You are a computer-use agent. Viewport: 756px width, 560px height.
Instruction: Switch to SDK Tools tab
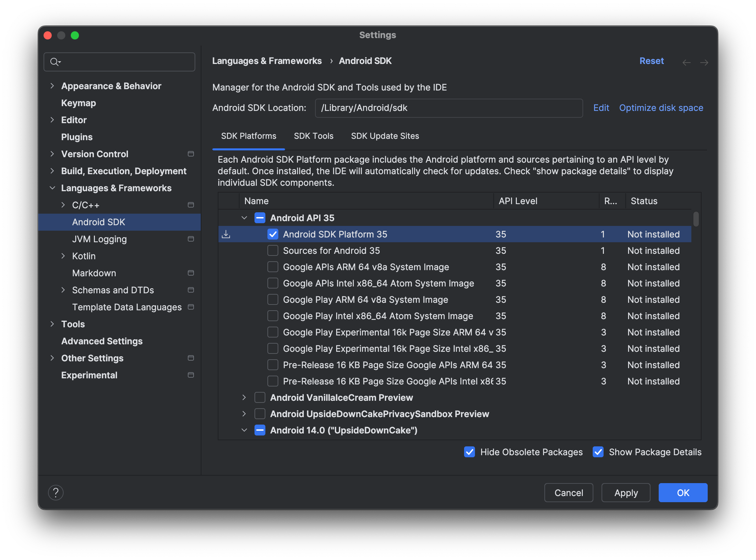314,136
